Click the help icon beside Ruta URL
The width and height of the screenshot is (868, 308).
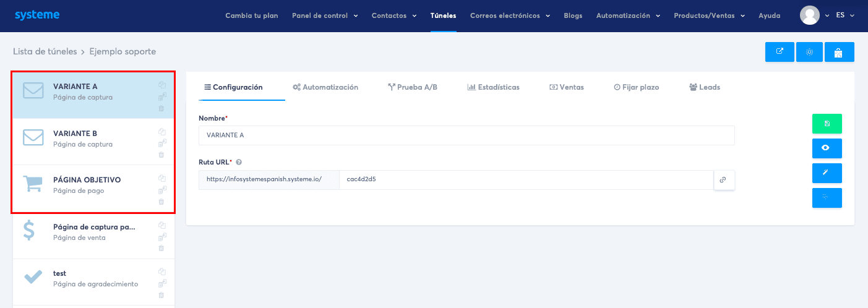coord(239,162)
